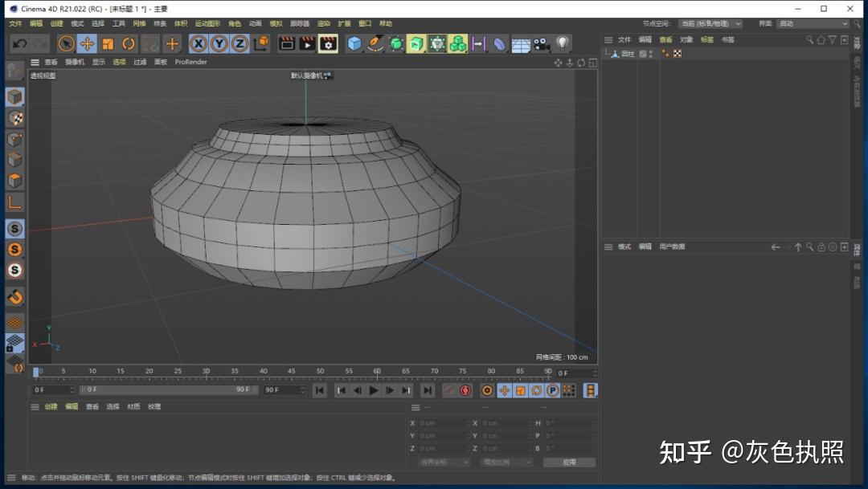Open the 界面 layout dropdown
The height and width of the screenshot is (489, 868).
pos(812,24)
